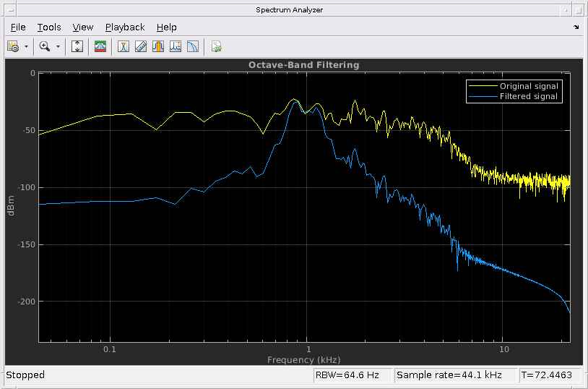Click the T=72.4463 status field
This screenshot has height=389, width=588.
[x=550, y=375]
